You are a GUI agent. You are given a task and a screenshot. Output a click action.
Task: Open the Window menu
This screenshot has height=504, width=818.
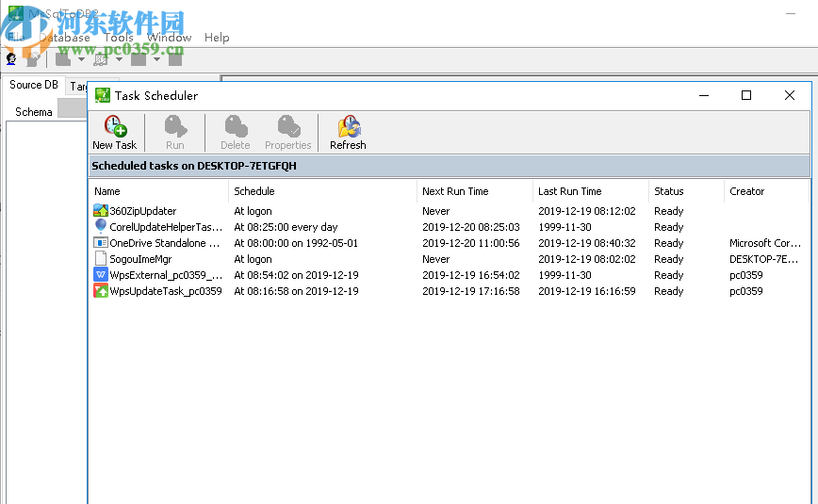pos(169,38)
